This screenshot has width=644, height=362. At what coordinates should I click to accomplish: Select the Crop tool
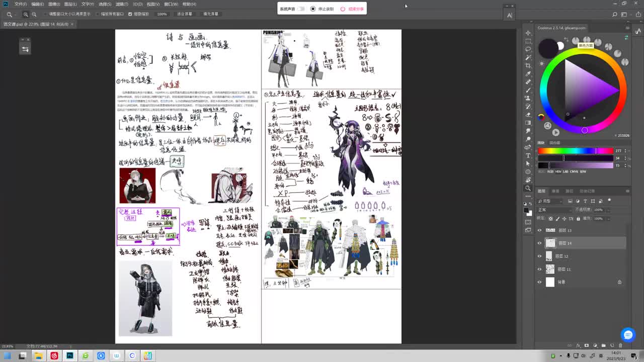pyautogui.click(x=528, y=65)
